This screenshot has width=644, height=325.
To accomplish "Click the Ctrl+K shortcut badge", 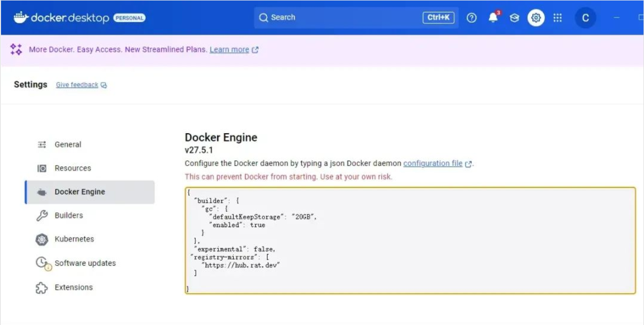I will (438, 18).
